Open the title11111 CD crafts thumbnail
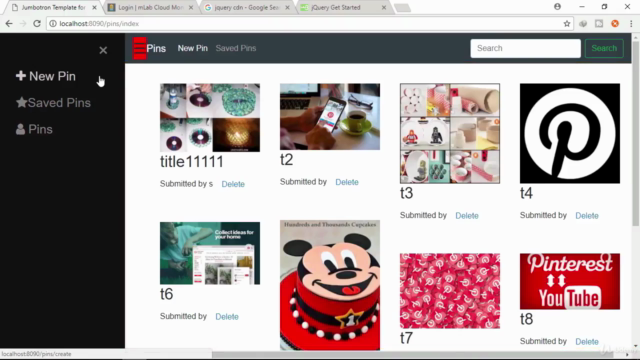 [210, 118]
